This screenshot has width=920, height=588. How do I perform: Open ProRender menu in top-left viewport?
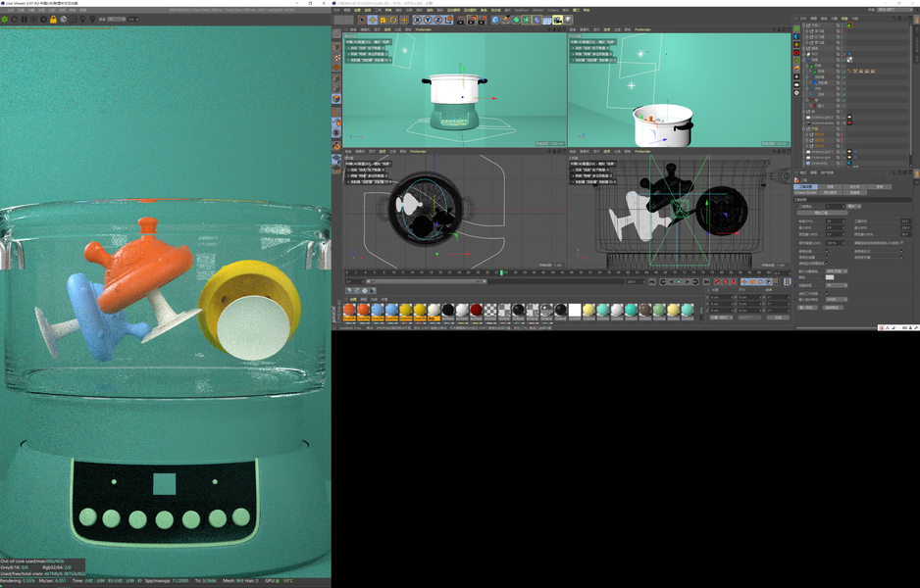point(423,29)
